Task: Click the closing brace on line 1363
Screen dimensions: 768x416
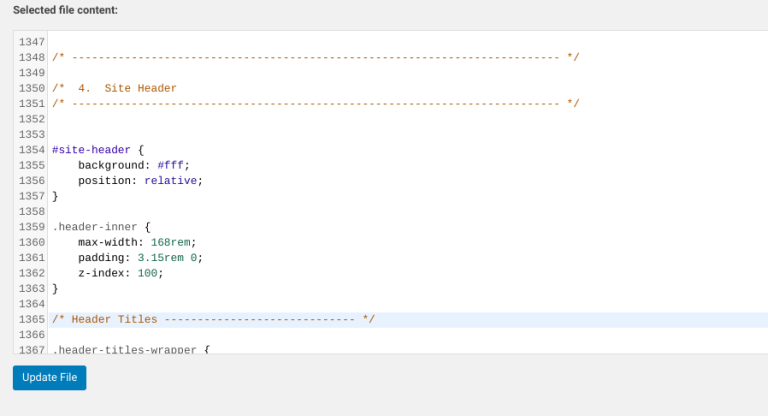Action: [55, 288]
